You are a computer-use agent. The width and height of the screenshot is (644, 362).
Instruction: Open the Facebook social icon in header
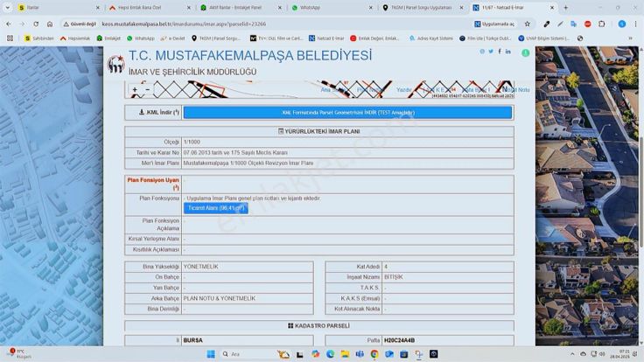point(500,52)
